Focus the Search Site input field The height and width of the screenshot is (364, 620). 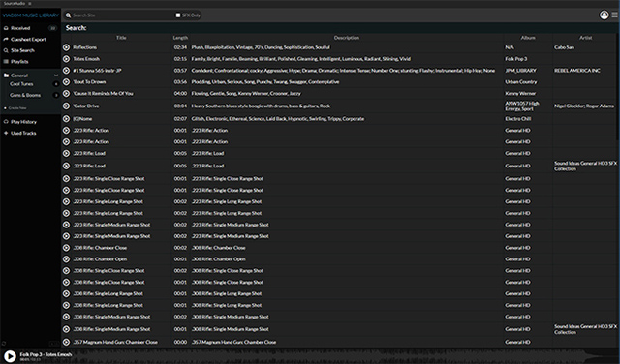click(123, 15)
